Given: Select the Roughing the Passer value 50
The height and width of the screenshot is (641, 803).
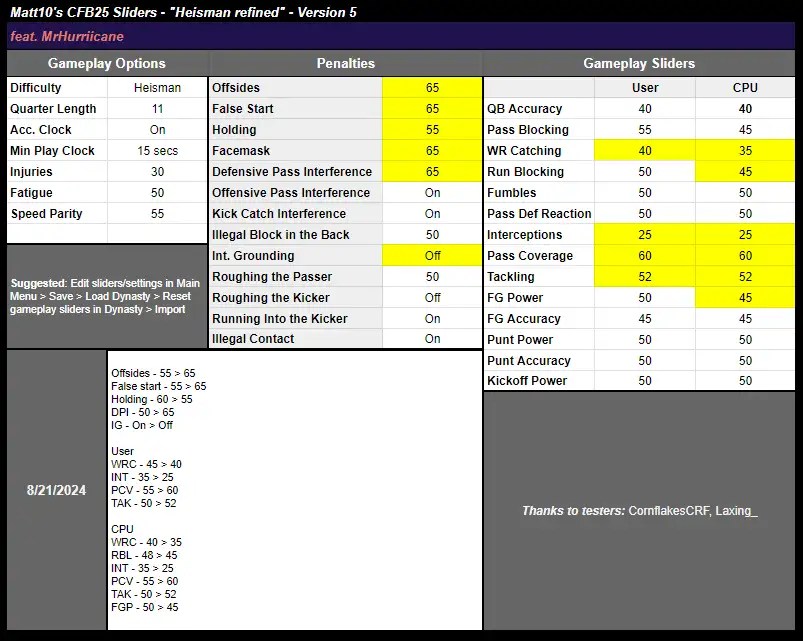Looking at the screenshot, I should (432, 276).
